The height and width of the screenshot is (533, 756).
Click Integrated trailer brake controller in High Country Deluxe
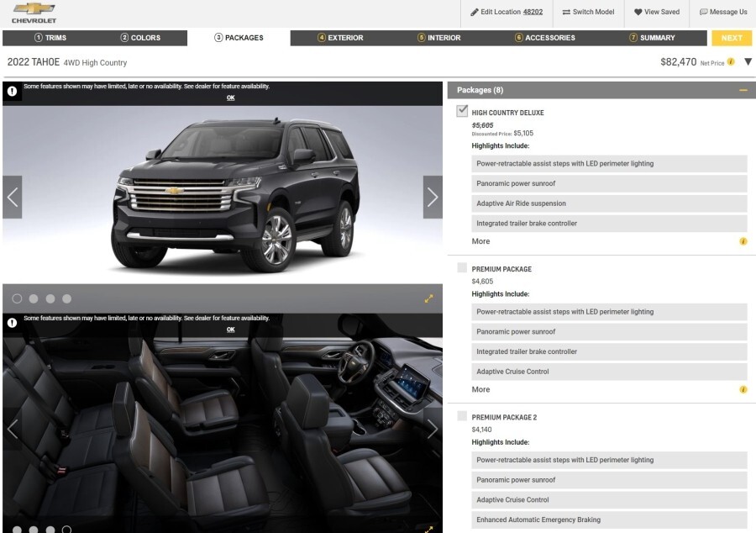point(609,224)
